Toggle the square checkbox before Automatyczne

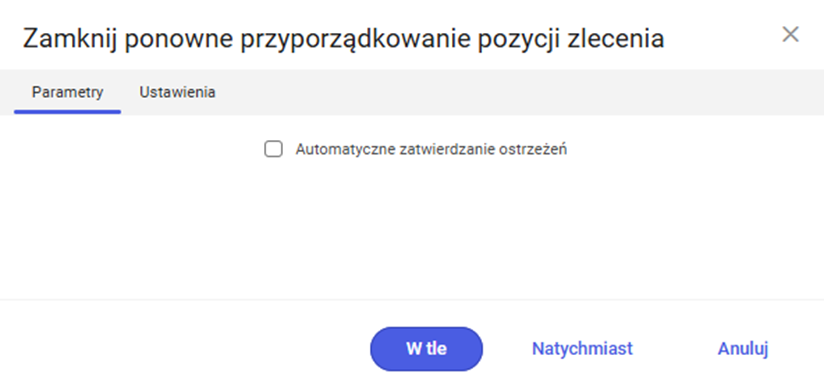[273, 149]
